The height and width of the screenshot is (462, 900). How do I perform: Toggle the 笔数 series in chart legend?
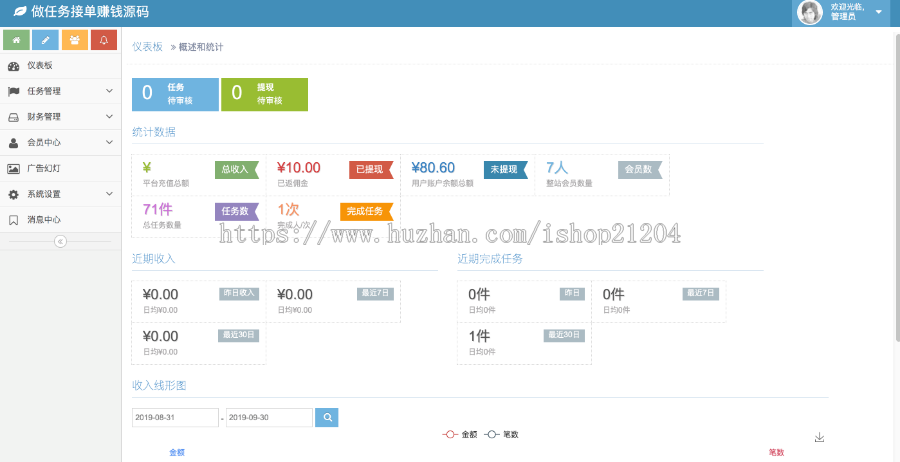502,435
